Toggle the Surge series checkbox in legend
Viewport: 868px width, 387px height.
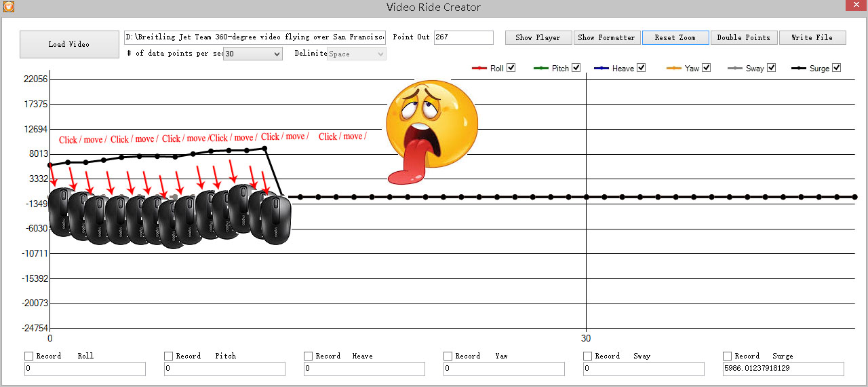837,68
